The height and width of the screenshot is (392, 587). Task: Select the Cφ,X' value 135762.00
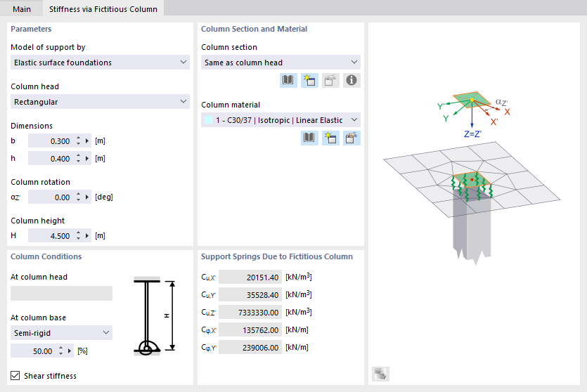250,330
